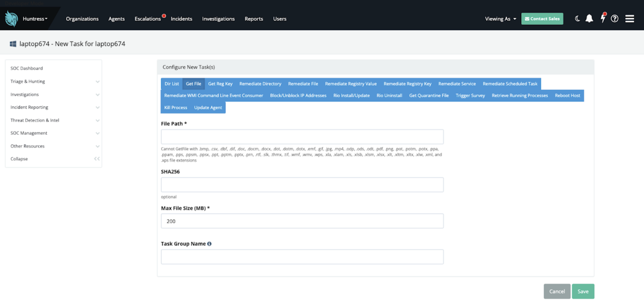Open the notifications bell
This screenshot has width=644, height=304.
click(589, 18)
